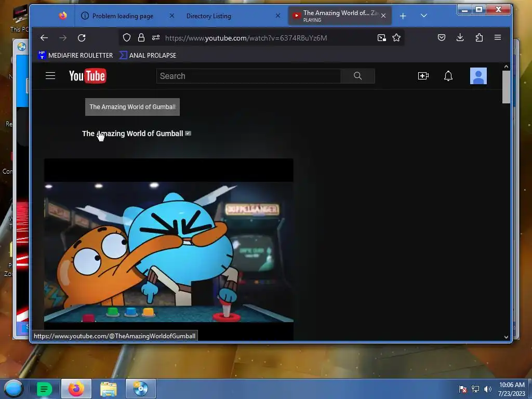Screen dimensions: 532x399
Task: Close the Directory Listing tab
Action: point(278,16)
